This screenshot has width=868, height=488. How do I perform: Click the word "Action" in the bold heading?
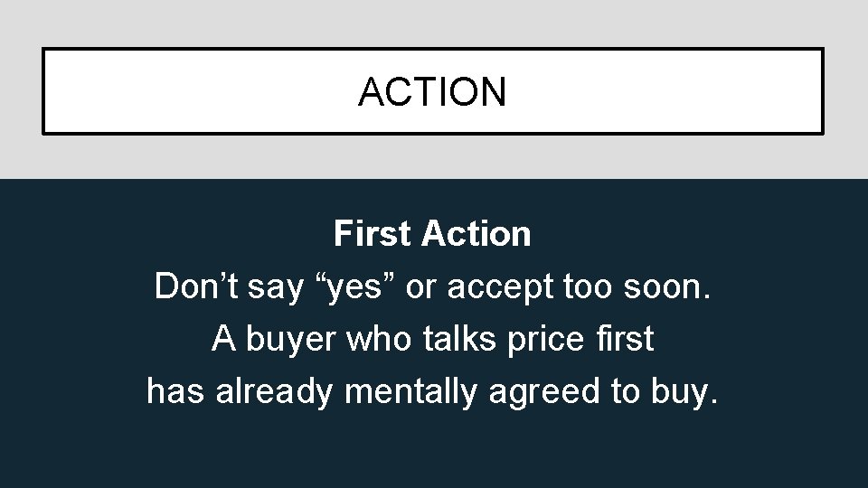pyautogui.click(x=476, y=233)
